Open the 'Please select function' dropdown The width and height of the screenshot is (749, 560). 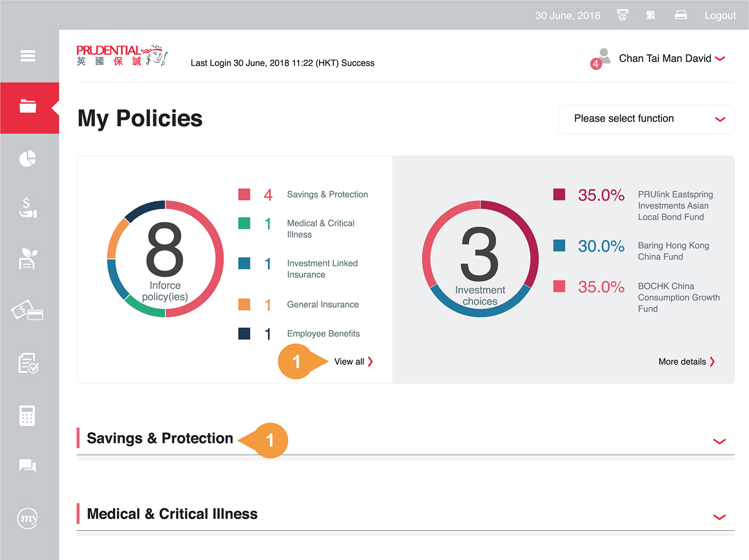click(647, 119)
